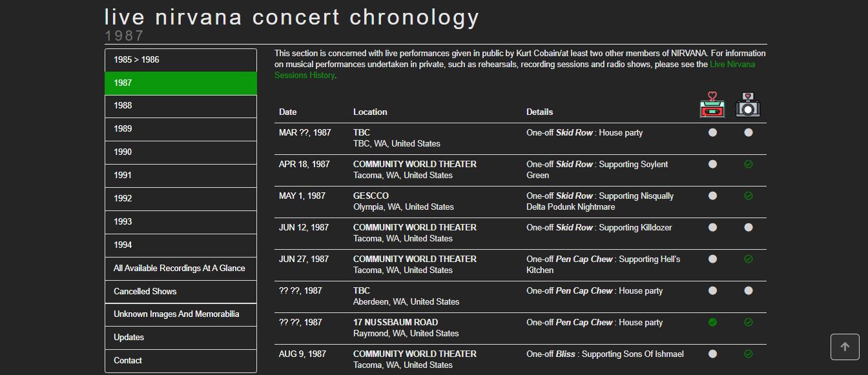The image size is (868, 375).
Task: Open the GESCCO venue entry
Action: (371, 196)
